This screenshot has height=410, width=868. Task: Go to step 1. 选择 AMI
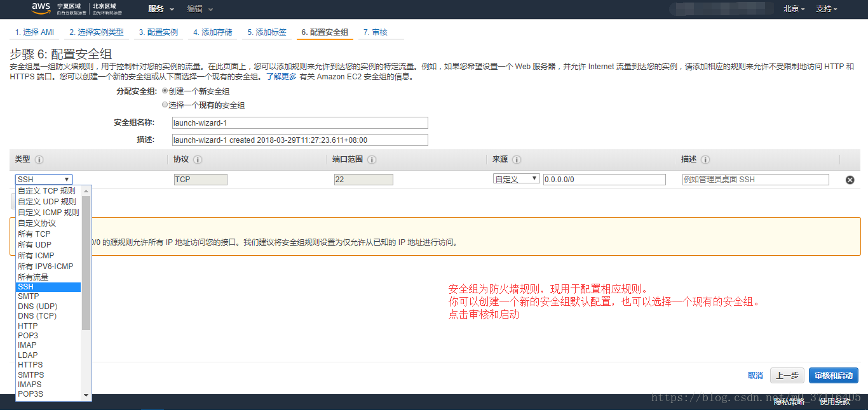pos(35,32)
